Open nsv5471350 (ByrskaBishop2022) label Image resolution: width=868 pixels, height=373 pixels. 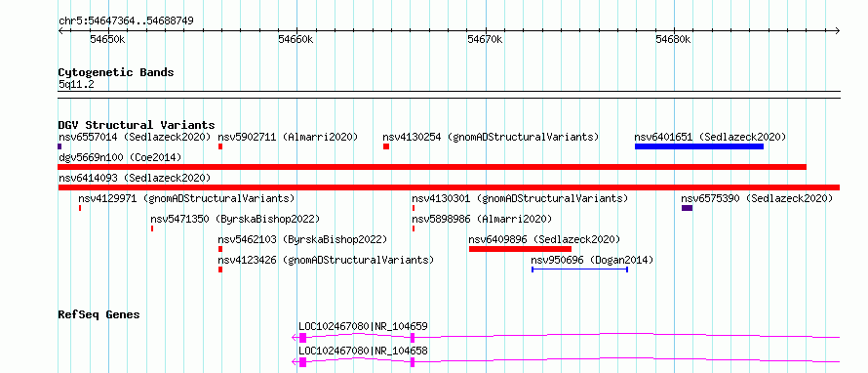pyautogui.click(x=235, y=219)
